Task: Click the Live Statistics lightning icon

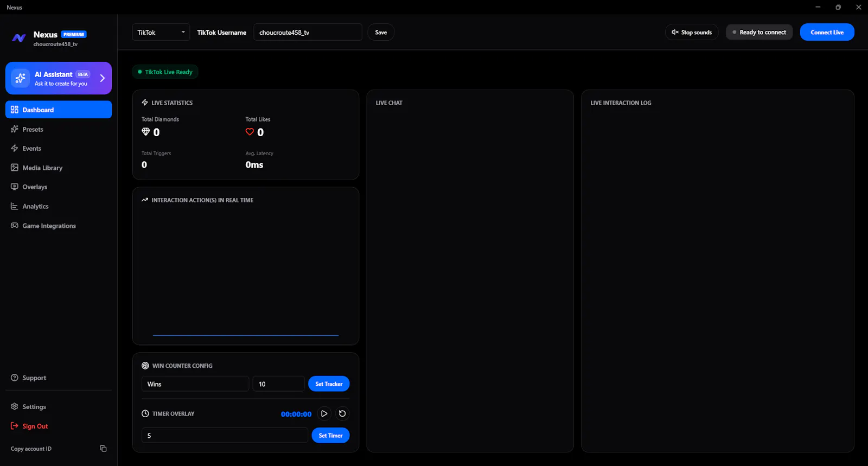Action: (x=145, y=103)
